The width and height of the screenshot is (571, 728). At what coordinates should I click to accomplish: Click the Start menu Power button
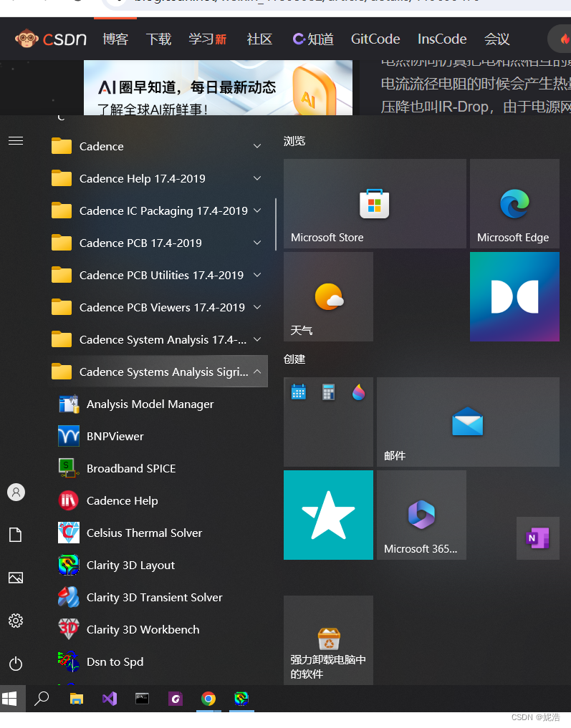16,664
